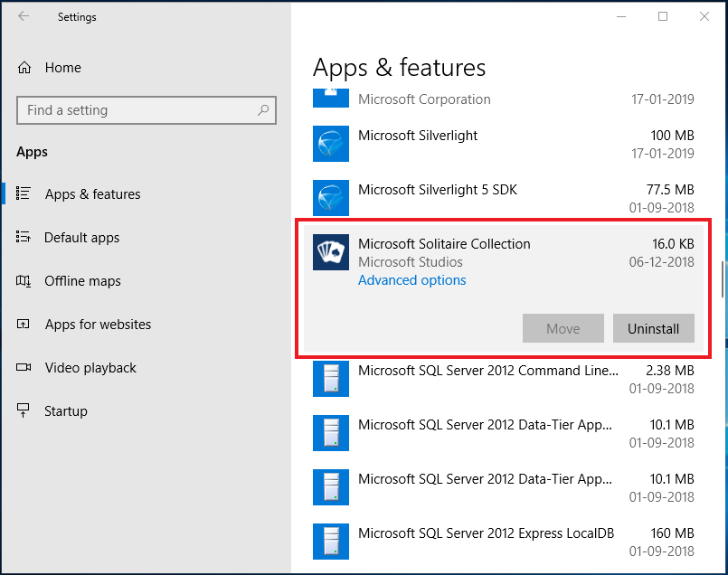The height and width of the screenshot is (575, 728).
Task: Click the Video playback camera icon
Action: coord(24,368)
